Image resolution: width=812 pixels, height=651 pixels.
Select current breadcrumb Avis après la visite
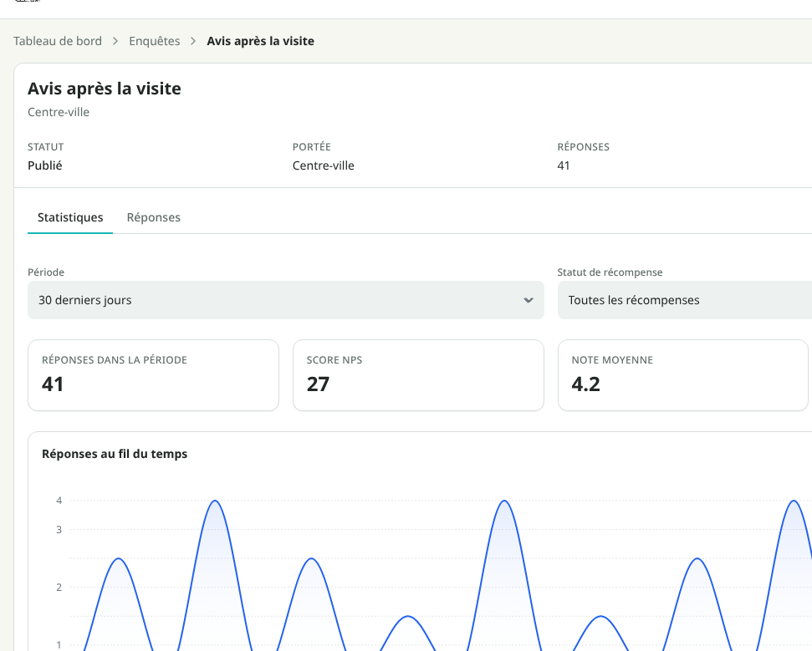coord(260,41)
